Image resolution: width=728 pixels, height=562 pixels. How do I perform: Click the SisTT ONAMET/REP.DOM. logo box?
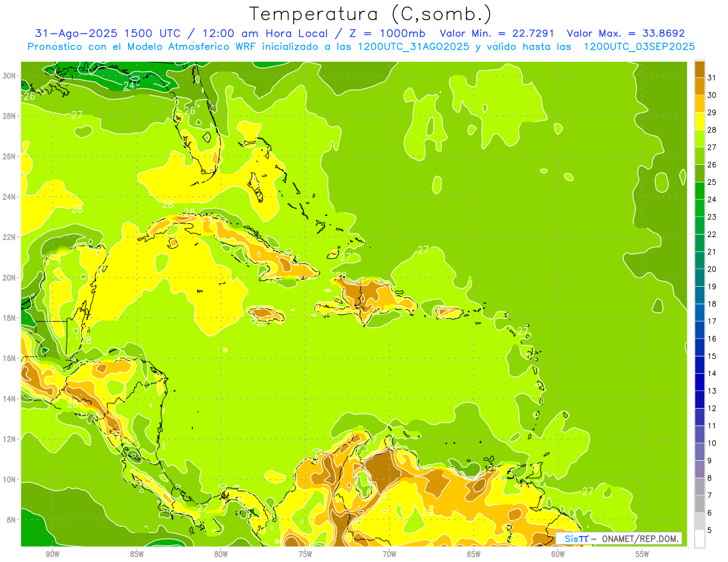619,538
